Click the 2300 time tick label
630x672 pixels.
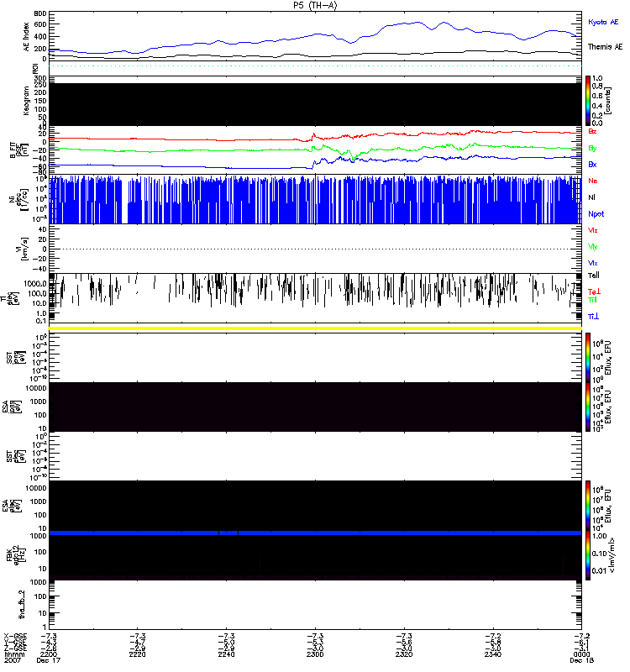(315, 655)
